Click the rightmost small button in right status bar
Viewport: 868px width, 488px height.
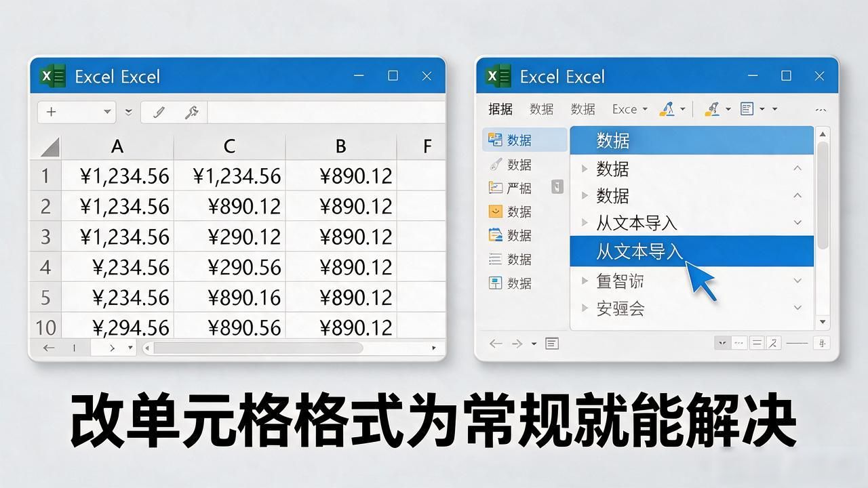822,344
